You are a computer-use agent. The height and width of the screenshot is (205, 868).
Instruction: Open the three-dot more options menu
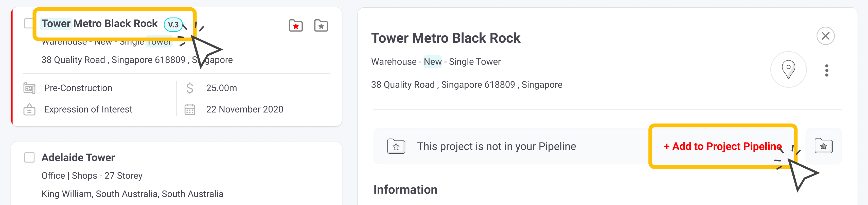[826, 70]
